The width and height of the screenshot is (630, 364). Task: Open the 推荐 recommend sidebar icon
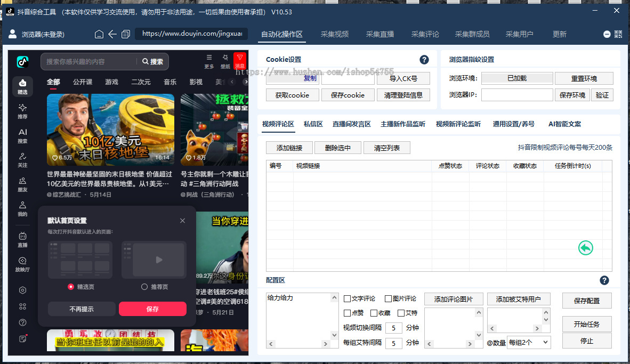[22, 111]
